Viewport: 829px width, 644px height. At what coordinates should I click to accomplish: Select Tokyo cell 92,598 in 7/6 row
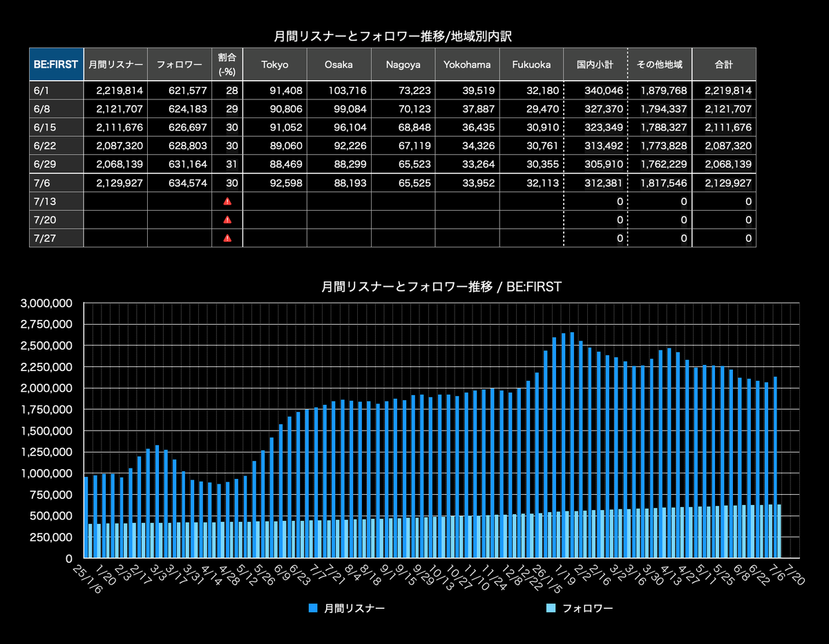(275, 183)
